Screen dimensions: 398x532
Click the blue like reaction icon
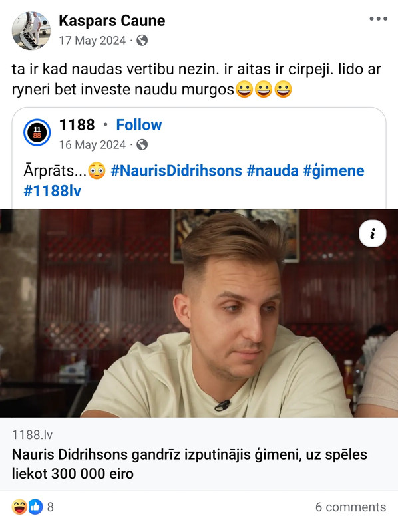[35, 507]
